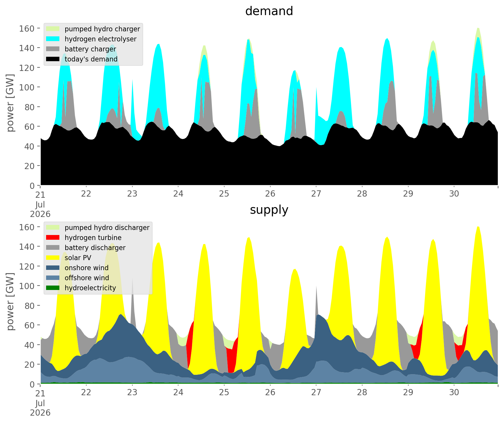Click the onshore wind legend swatch
504x423 pixels.
53,268
